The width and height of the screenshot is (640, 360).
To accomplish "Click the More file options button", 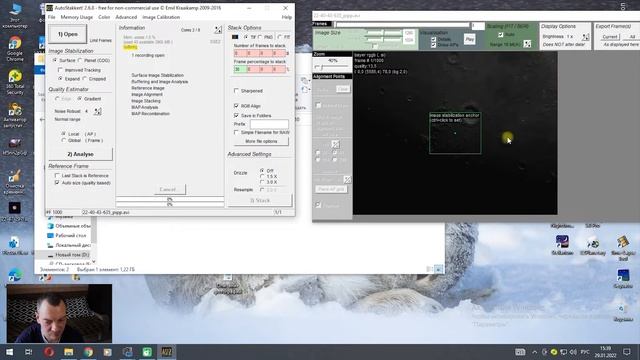I will pyautogui.click(x=261, y=141).
